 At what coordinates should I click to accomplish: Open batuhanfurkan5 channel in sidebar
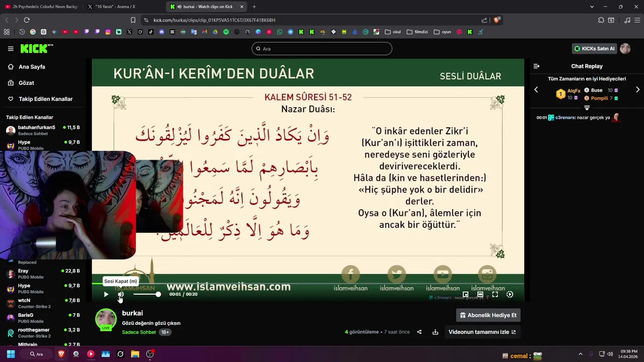click(x=43, y=131)
